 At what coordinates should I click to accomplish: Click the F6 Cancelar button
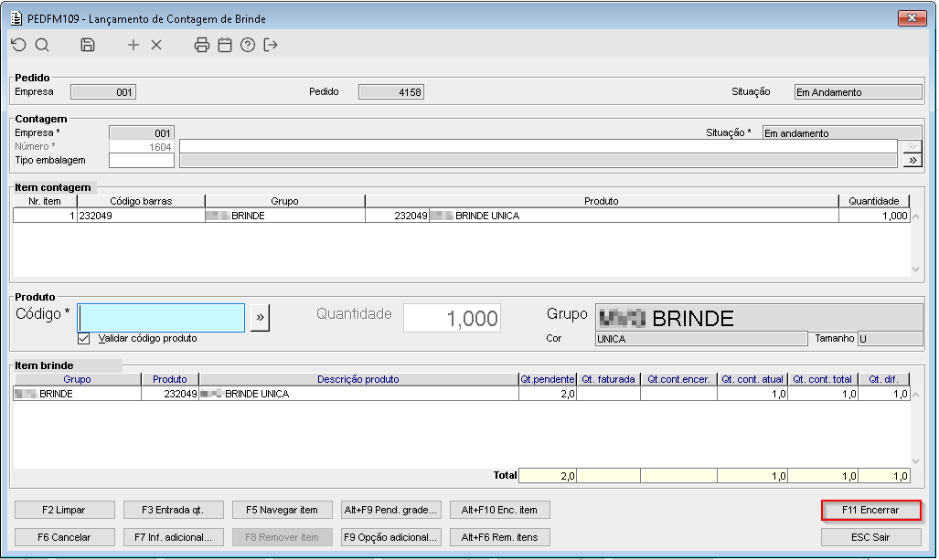coord(64,537)
